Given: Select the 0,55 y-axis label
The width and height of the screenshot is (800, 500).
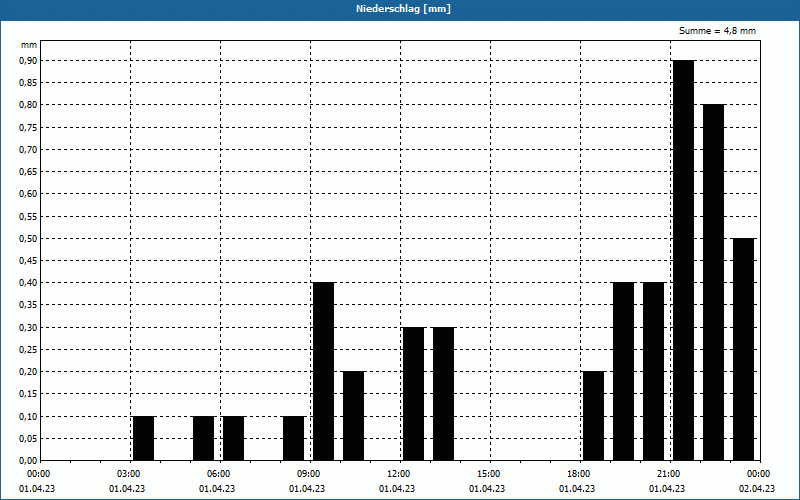Looking at the screenshot, I should point(28,216).
